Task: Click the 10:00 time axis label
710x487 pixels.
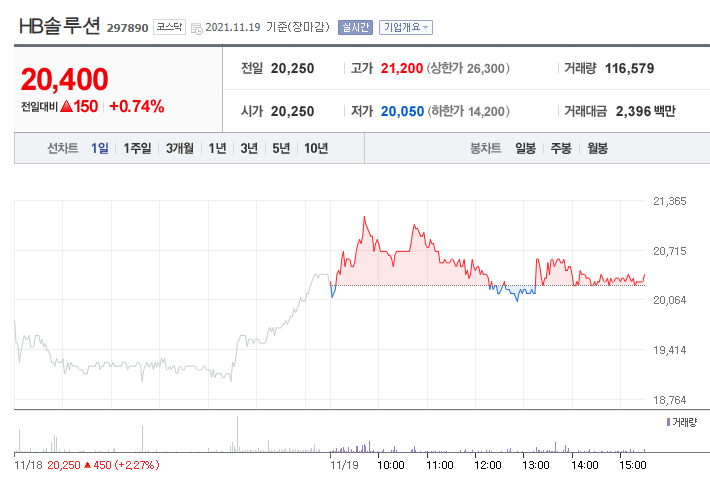Action: click(391, 465)
